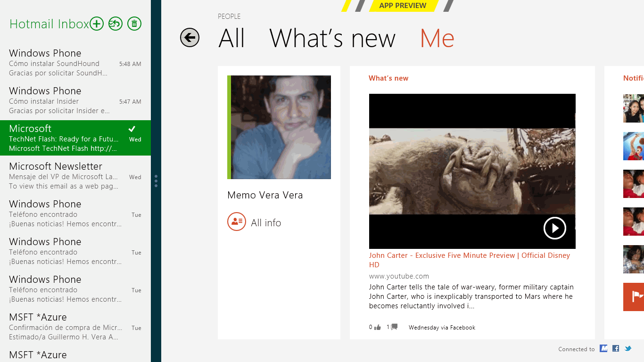This screenshot has height=362, width=644.
Task: Open All info contact card icon
Action: pos(237,222)
